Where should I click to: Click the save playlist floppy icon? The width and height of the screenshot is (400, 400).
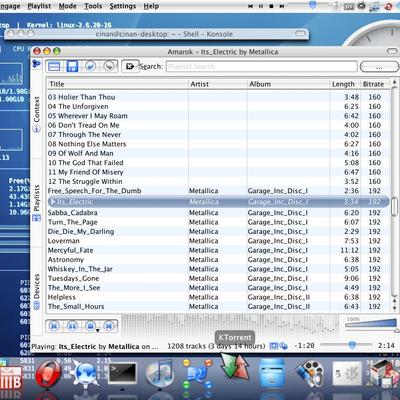point(72,66)
